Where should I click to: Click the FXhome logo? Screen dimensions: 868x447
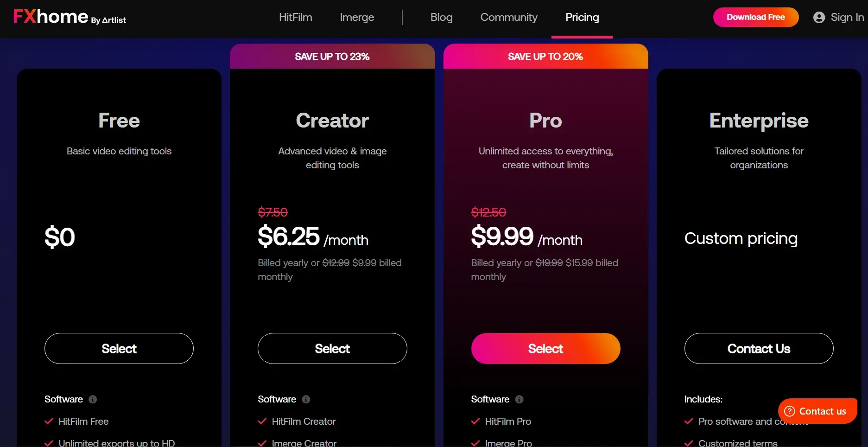pos(70,17)
